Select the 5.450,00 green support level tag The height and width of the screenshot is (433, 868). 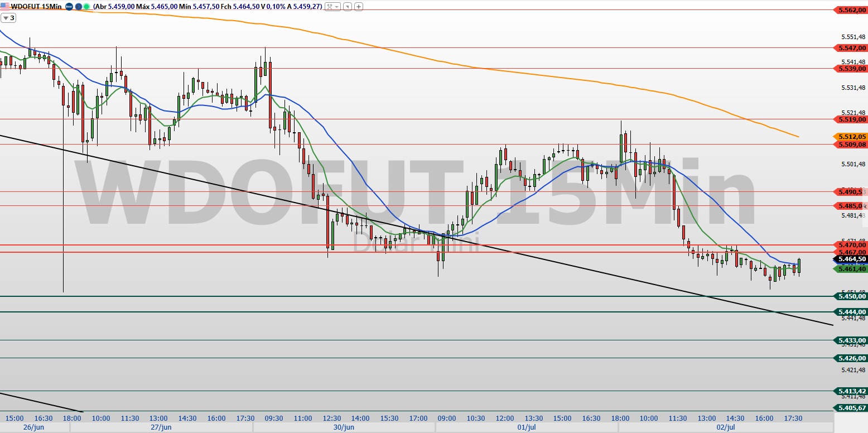(850, 296)
